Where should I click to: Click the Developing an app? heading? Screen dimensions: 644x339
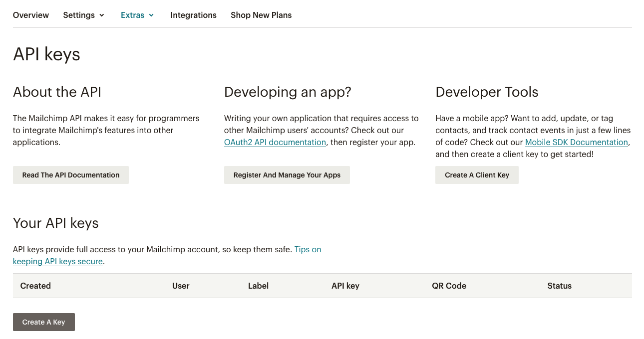click(x=288, y=92)
